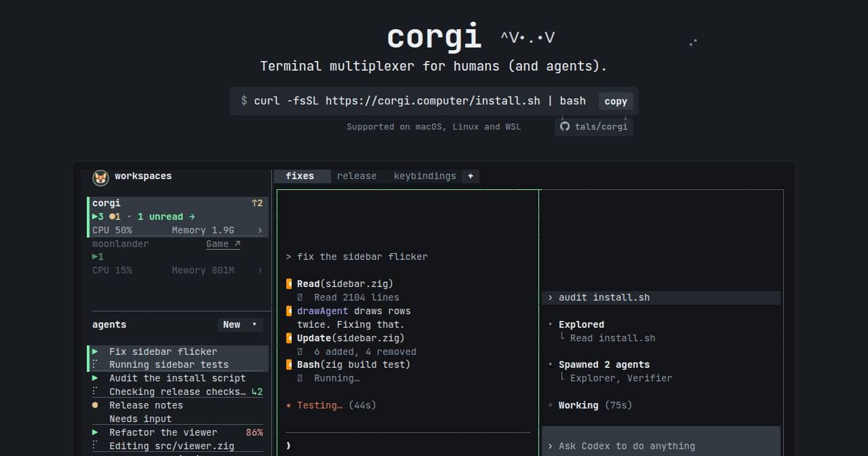The height and width of the screenshot is (456, 868).
Task: Add a new tab with plus
Action: (x=471, y=176)
